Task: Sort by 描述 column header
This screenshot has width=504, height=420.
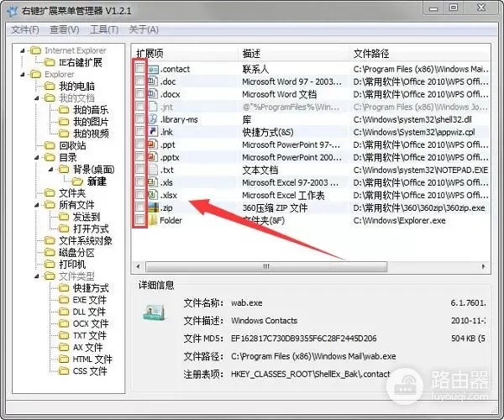Action: [293, 54]
